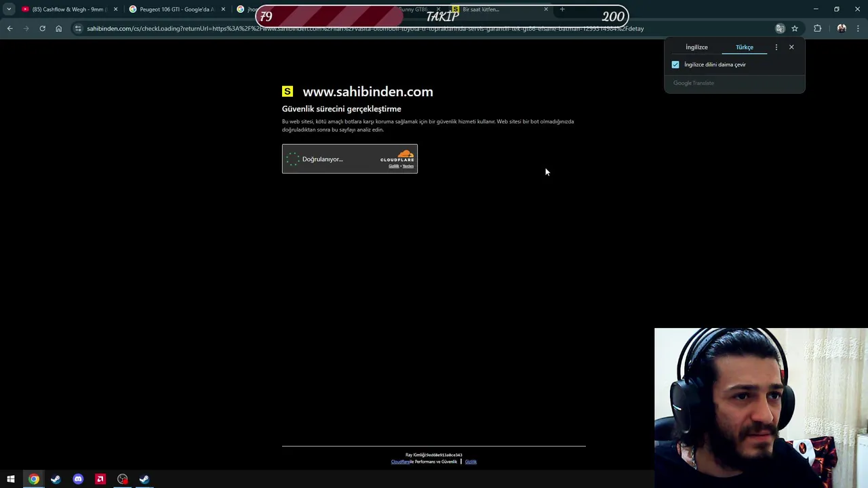This screenshot has width=868, height=488.
Task: Open the tab search dropdown arrow
Action: (x=9, y=9)
